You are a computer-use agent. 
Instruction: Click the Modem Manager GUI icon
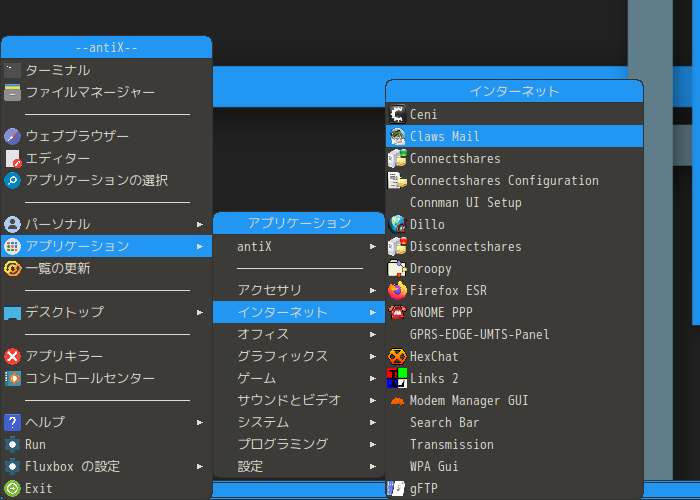[397, 401]
